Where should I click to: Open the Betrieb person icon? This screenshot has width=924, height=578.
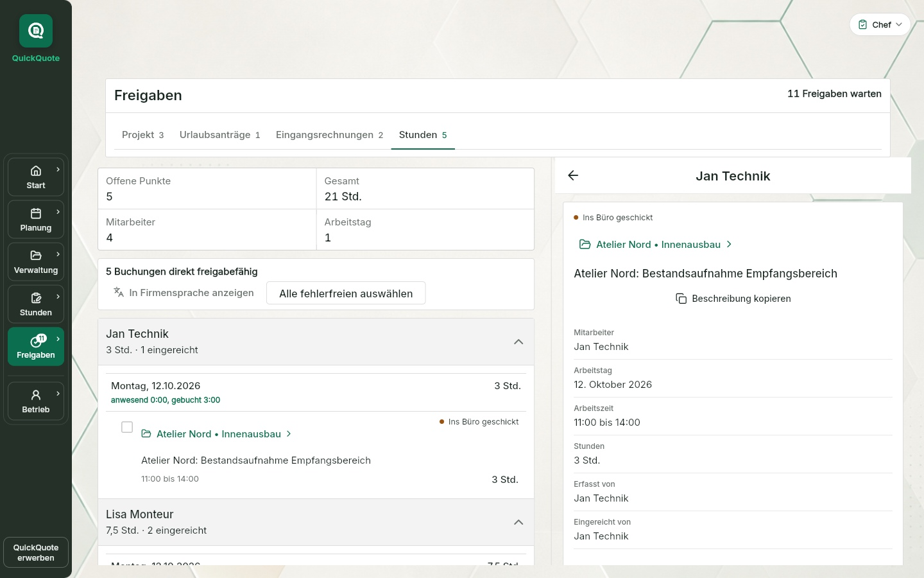coord(36,395)
